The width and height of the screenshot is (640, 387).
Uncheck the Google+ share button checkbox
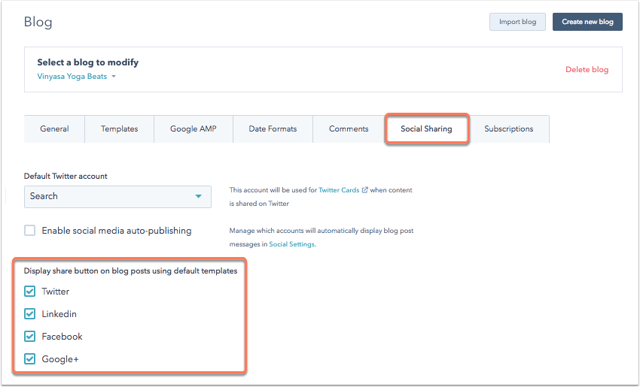click(x=30, y=359)
